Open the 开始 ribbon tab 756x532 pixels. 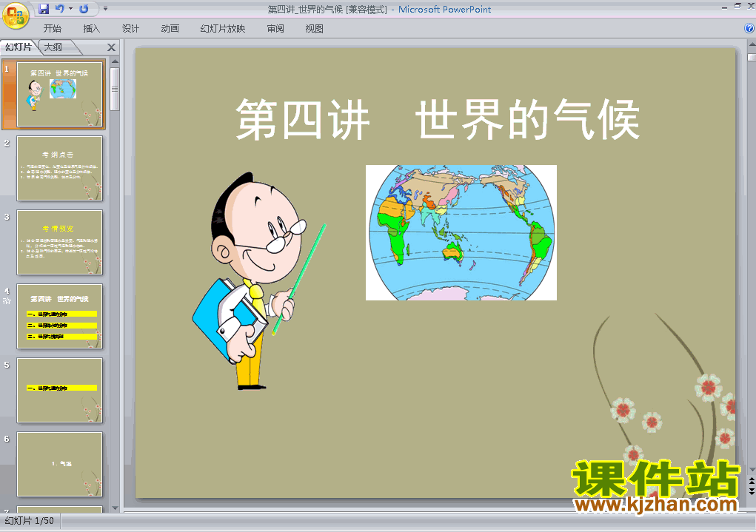point(52,28)
